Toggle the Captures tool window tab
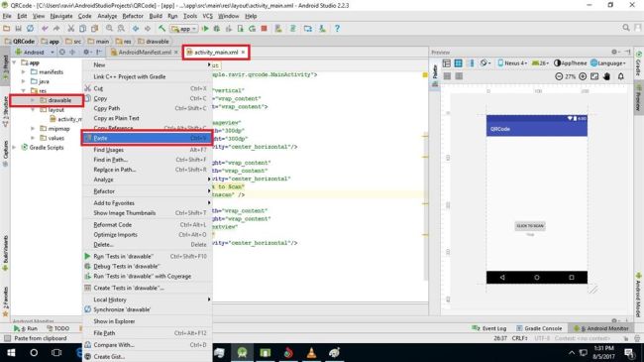Viewport: 644px width, 362px height. click(5, 153)
